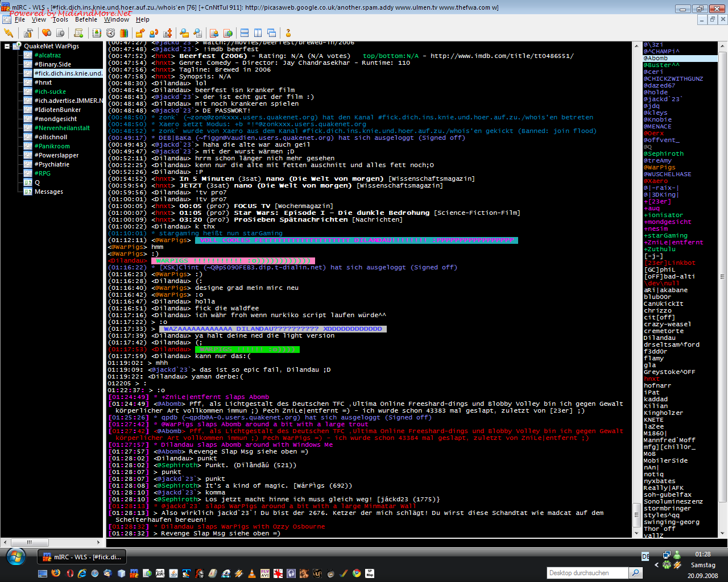The width and height of the screenshot is (728, 582).
Task: Collapse the QuakeNet WarPigs server tree
Action: (7, 46)
